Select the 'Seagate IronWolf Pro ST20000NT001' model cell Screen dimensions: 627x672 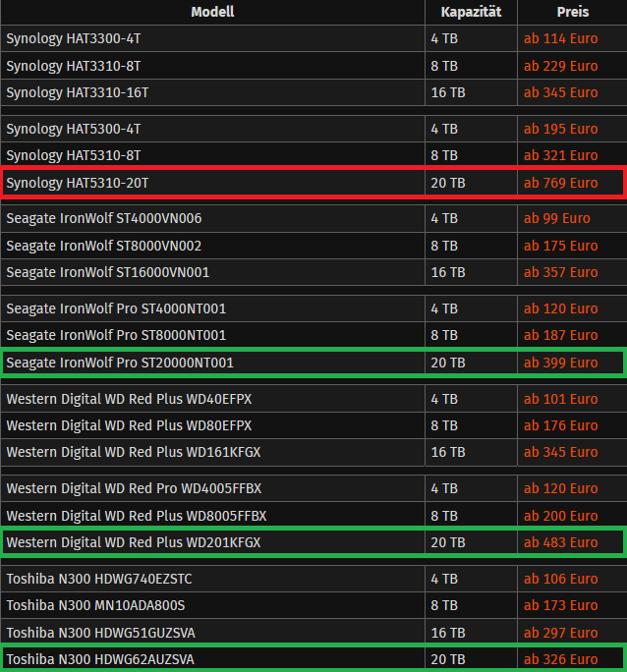click(x=212, y=363)
